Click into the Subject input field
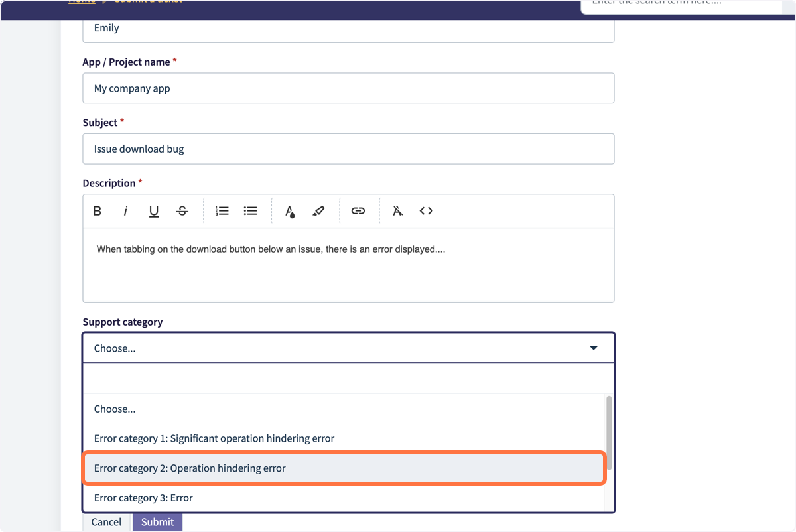This screenshot has height=532, width=796. [x=348, y=149]
